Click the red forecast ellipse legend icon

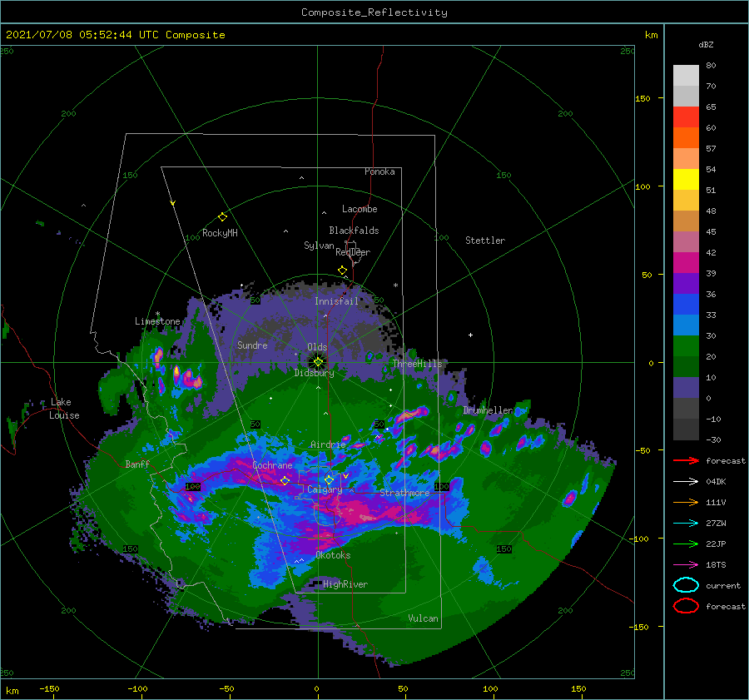686,606
